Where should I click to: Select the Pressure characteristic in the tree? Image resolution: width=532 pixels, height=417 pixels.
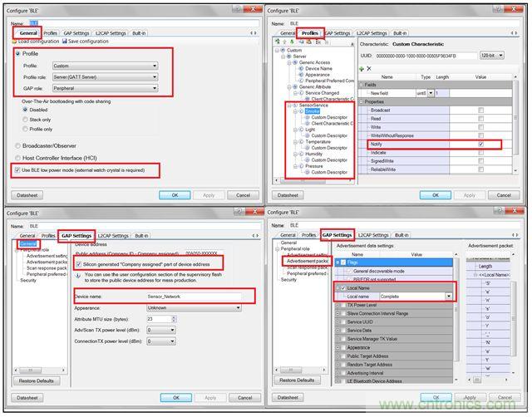314,165
